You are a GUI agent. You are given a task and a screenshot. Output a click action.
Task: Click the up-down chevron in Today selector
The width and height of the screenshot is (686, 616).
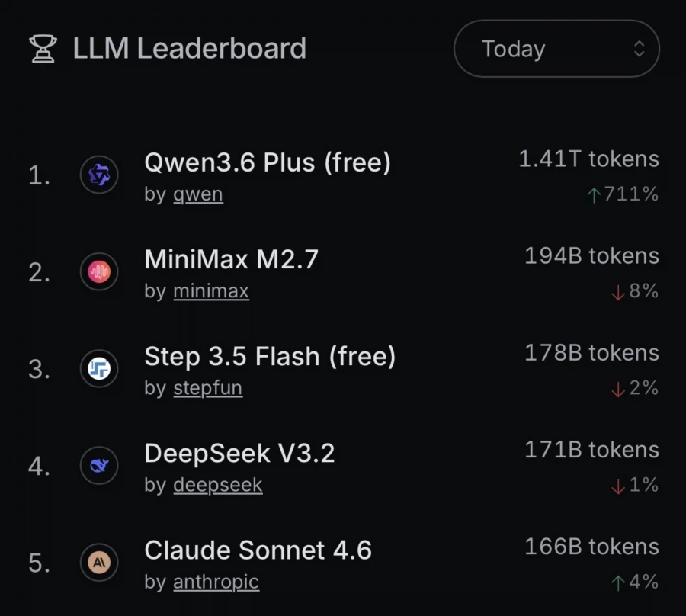click(639, 49)
